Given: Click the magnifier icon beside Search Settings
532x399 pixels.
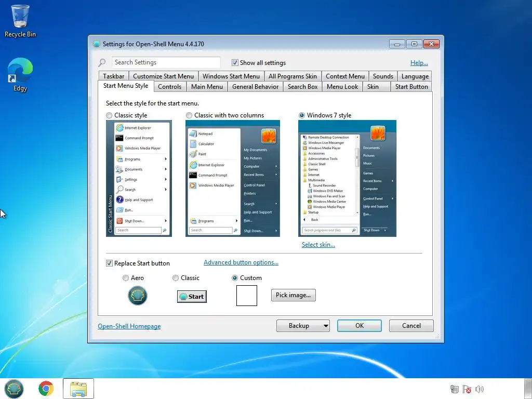Looking at the screenshot, I should tap(102, 62).
